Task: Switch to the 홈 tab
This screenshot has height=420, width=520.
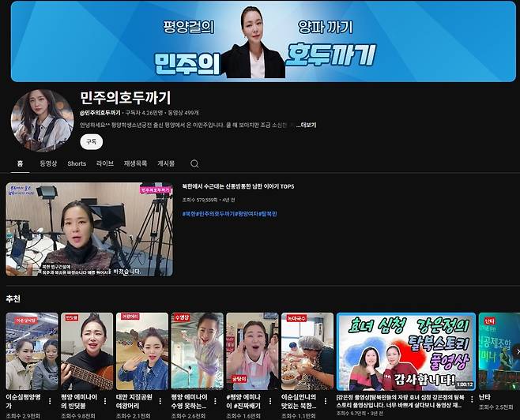Action: (21, 163)
